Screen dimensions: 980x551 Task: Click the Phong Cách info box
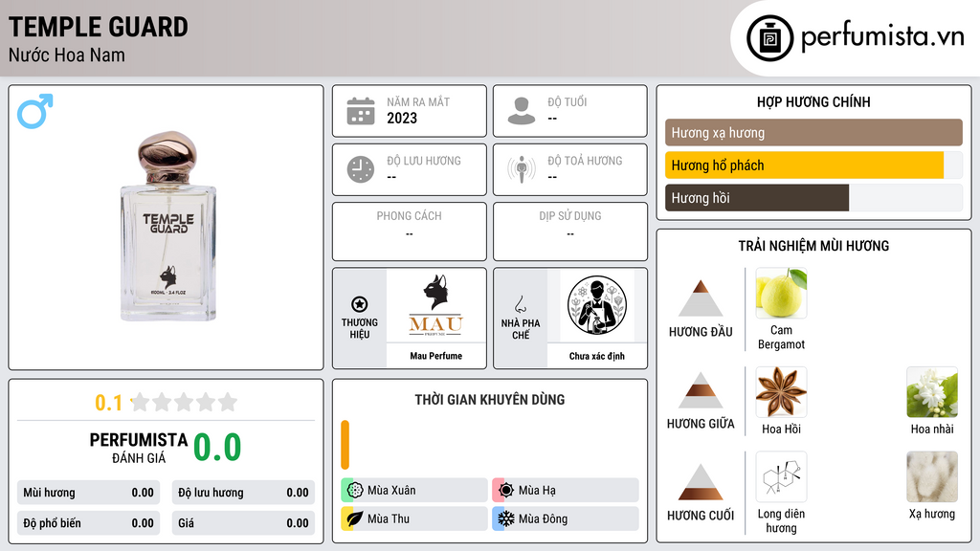410,231
